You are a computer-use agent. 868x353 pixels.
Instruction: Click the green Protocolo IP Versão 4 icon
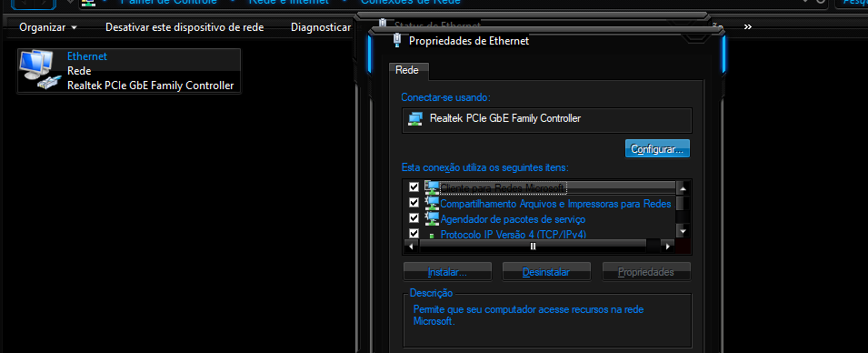431,235
